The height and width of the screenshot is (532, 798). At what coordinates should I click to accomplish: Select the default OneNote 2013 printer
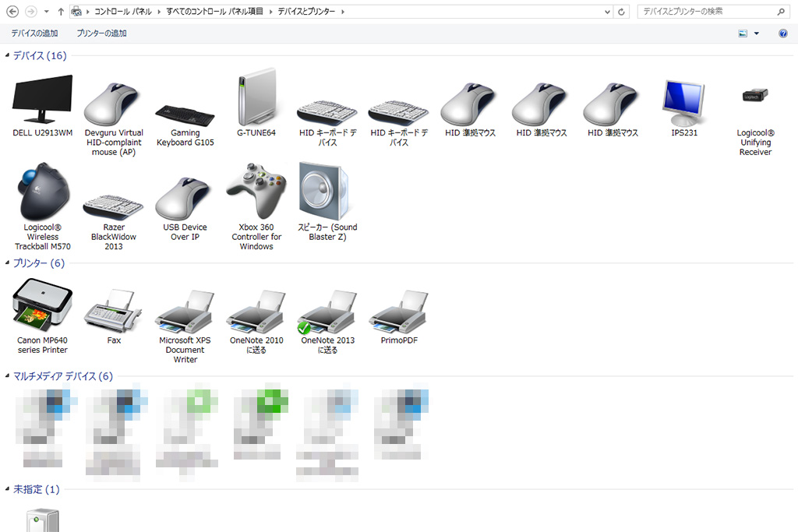(327, 322)
